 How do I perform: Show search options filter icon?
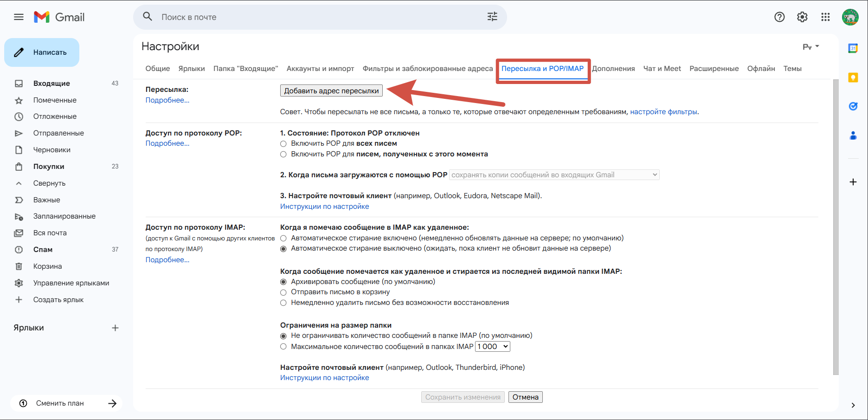[492, 17]
